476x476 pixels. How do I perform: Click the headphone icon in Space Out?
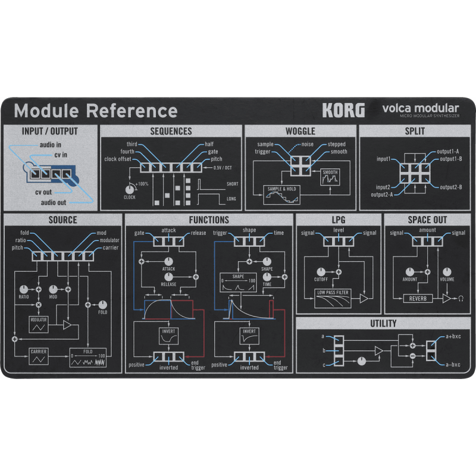[x=461, y=299]
